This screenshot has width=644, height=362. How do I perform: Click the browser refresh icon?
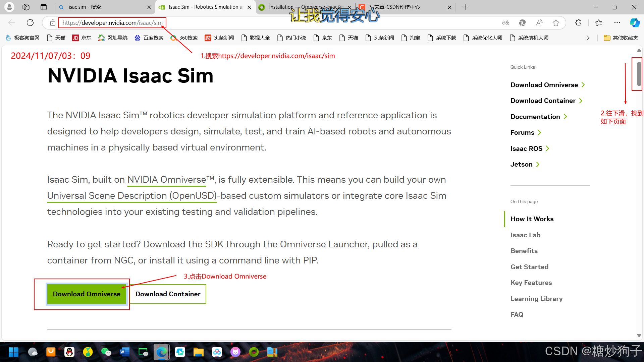pos(30,23)
